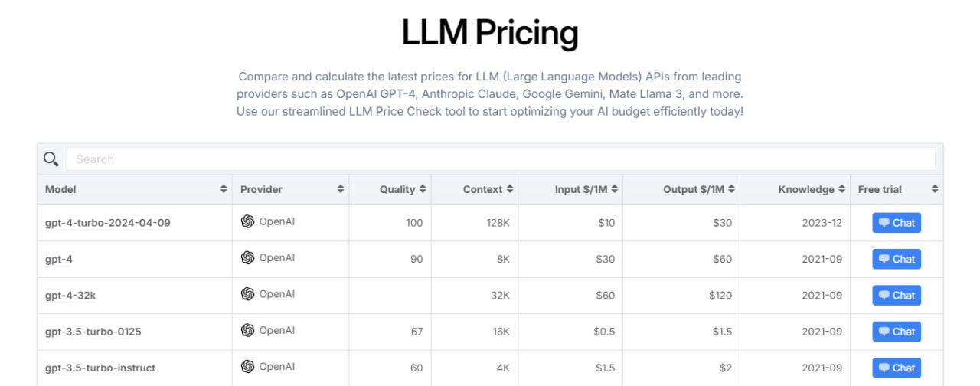The image size is (980, 386).
Task: Click the OpenAI logo in gpt-4 row
Action: [247, 258]
